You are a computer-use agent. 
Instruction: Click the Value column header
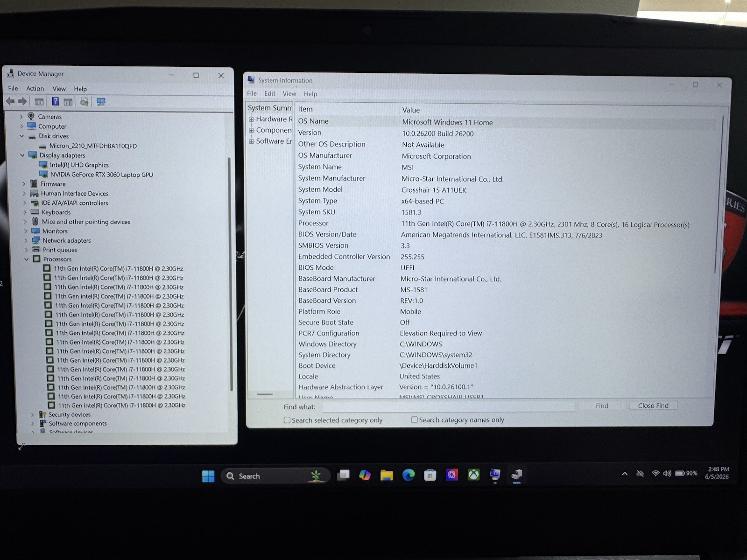point(411,110)
